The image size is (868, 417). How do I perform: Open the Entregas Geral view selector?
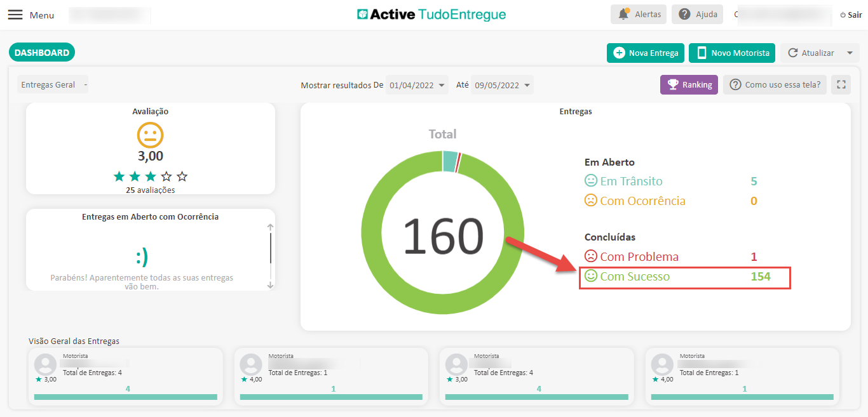(x=53, y=84)
